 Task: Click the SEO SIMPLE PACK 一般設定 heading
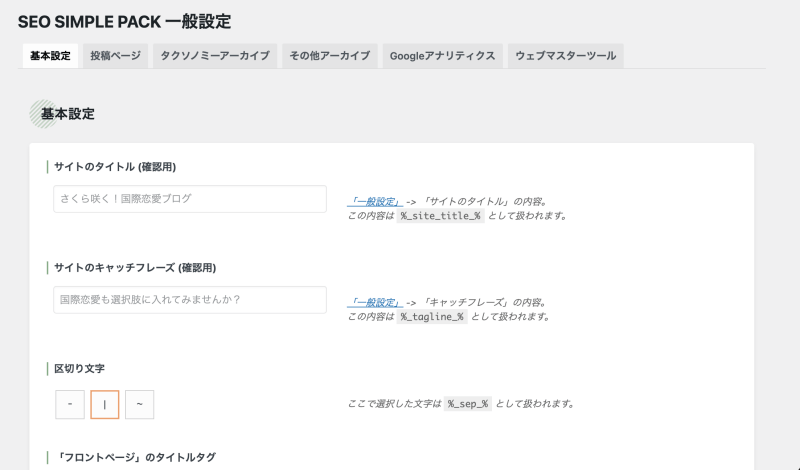tap(124, 22)
